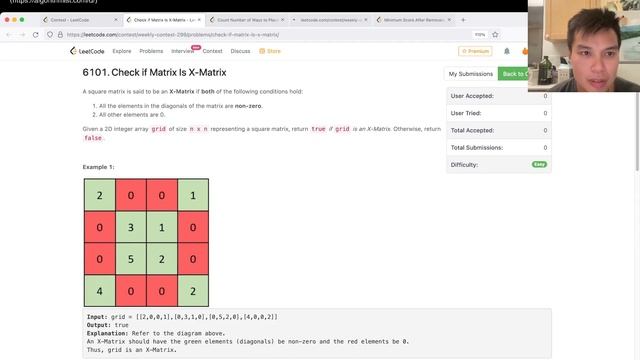Open the Discuss menu item
Viewport: 640px width, 360px height.
[x=240, y=51]
